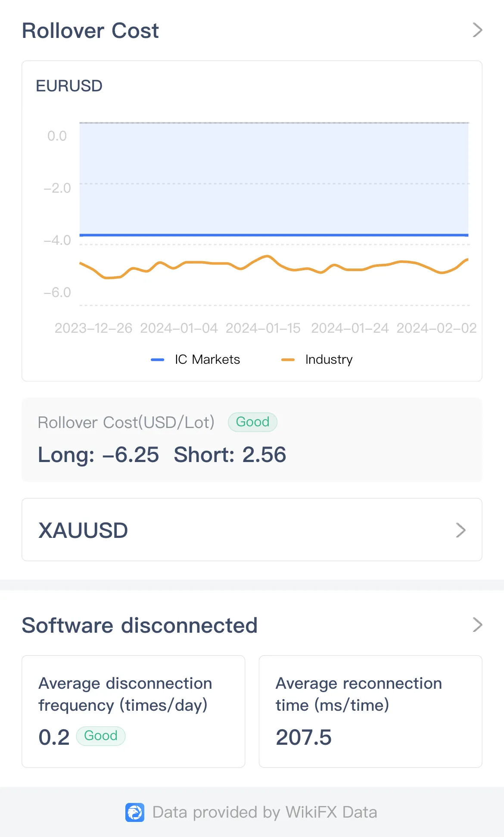
Task: Open Rollover Cost details chevron
Action: [477, 30]
